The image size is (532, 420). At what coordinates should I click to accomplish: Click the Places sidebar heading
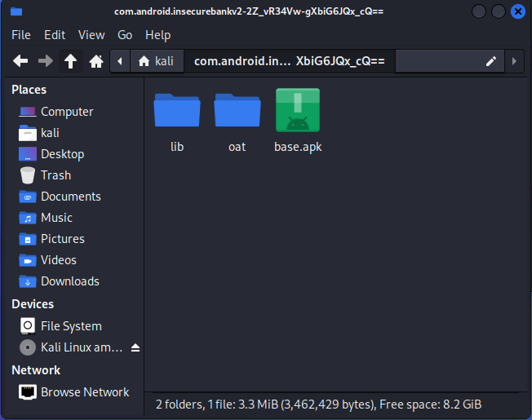point(29,90)
